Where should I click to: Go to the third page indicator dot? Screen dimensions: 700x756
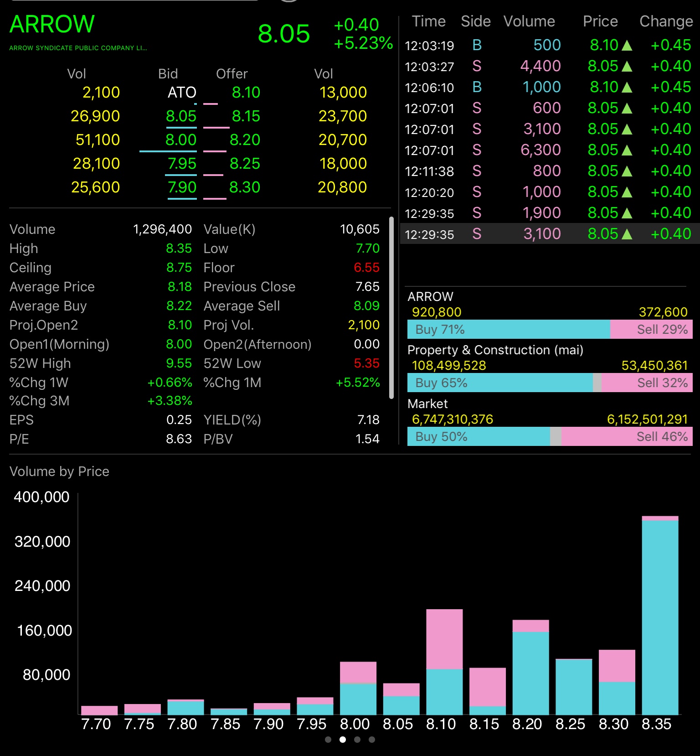[x=357, y=740]
